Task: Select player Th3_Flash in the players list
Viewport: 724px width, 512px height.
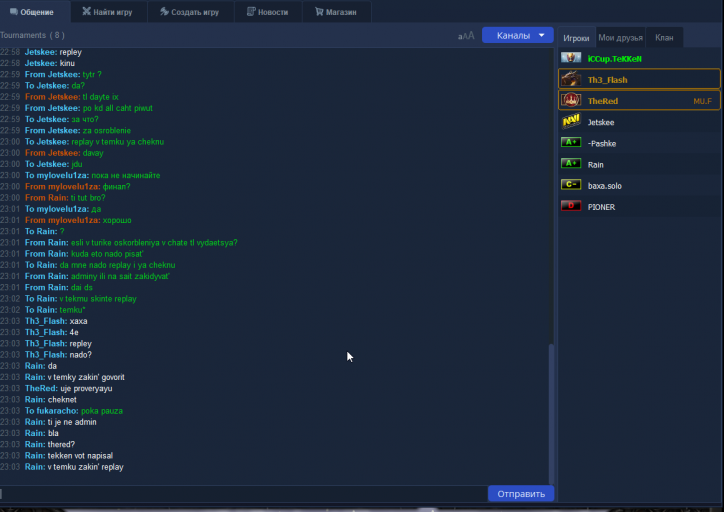Action: pos(639,79)
